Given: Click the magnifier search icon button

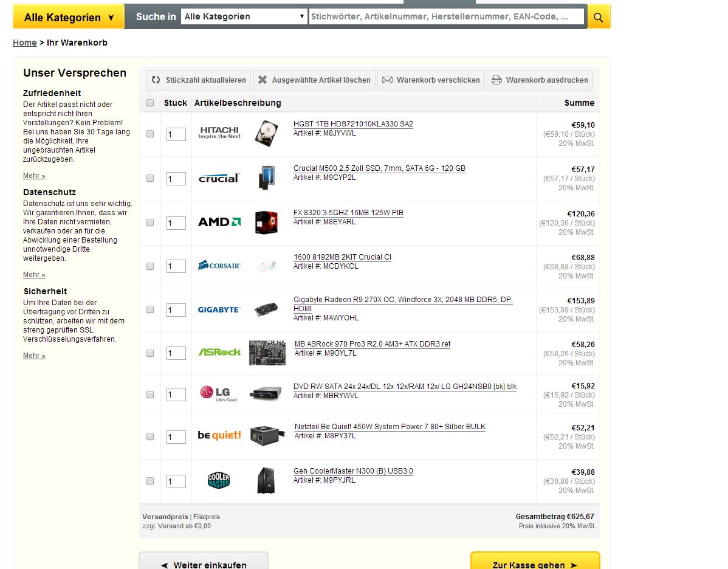Looking at the screenshot, I should [599, 17].
